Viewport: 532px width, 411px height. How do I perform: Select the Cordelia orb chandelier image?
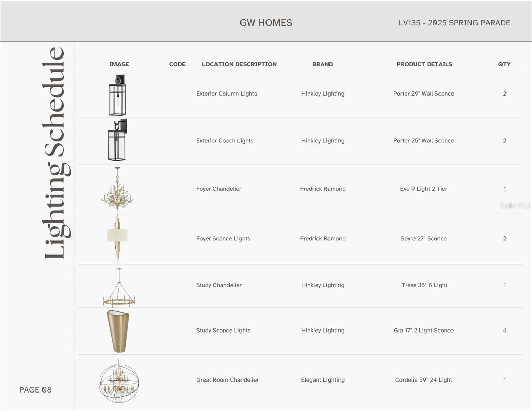(119, 381)
